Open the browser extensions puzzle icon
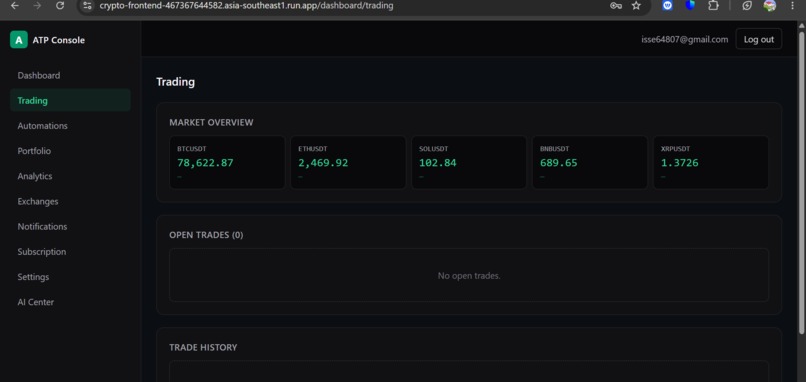The height and width of the screenshot is (382, 806). click(713, 6)
